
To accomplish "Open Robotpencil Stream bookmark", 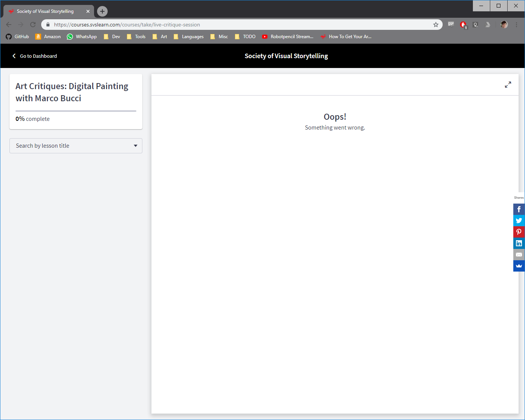I will (288, 37).
